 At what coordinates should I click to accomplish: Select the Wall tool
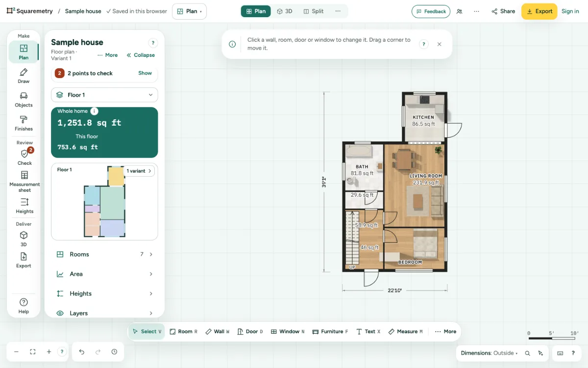click(217, 332)
